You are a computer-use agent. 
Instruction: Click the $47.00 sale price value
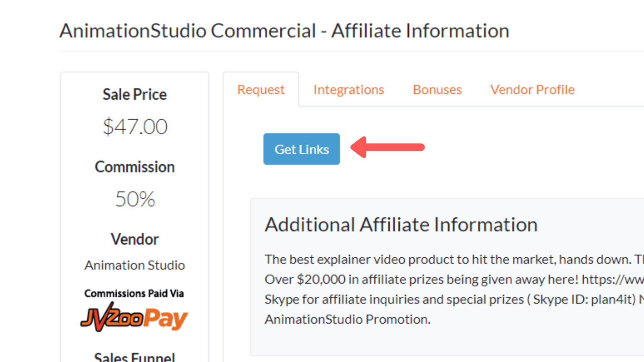pyautogui.click(x=135, y=127)
